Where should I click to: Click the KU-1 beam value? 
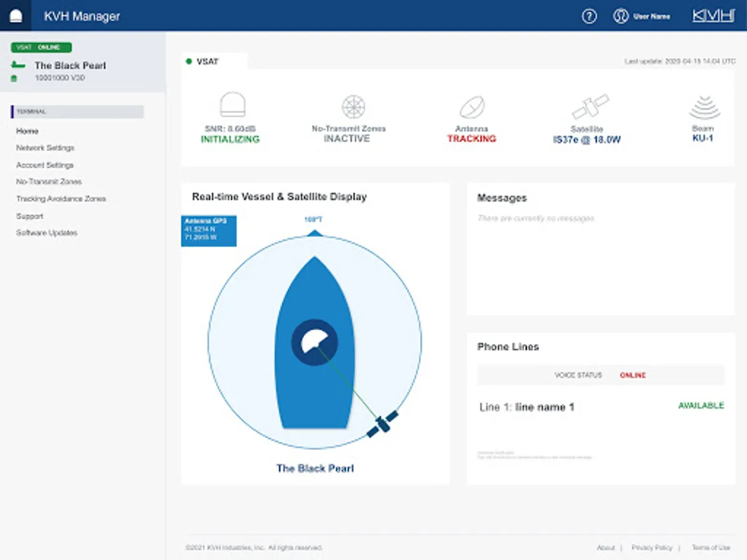(703, 138)
